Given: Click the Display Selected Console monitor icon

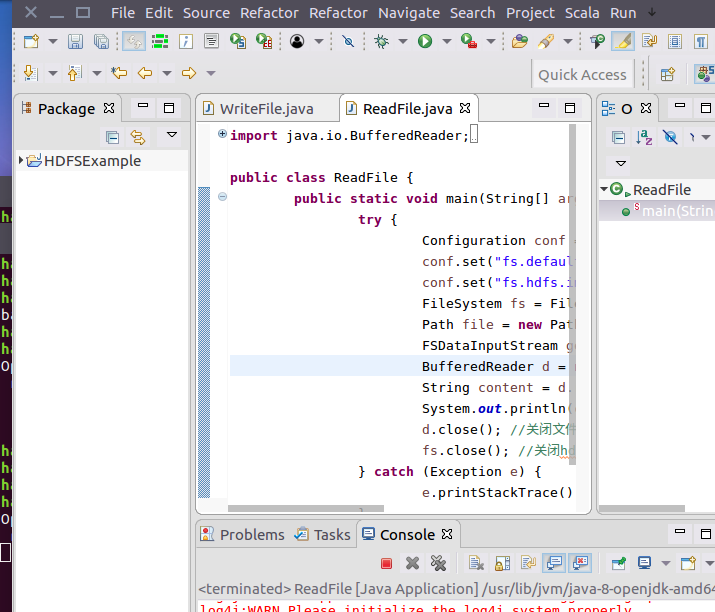Looking at the screenshot, I should [644, 563].
